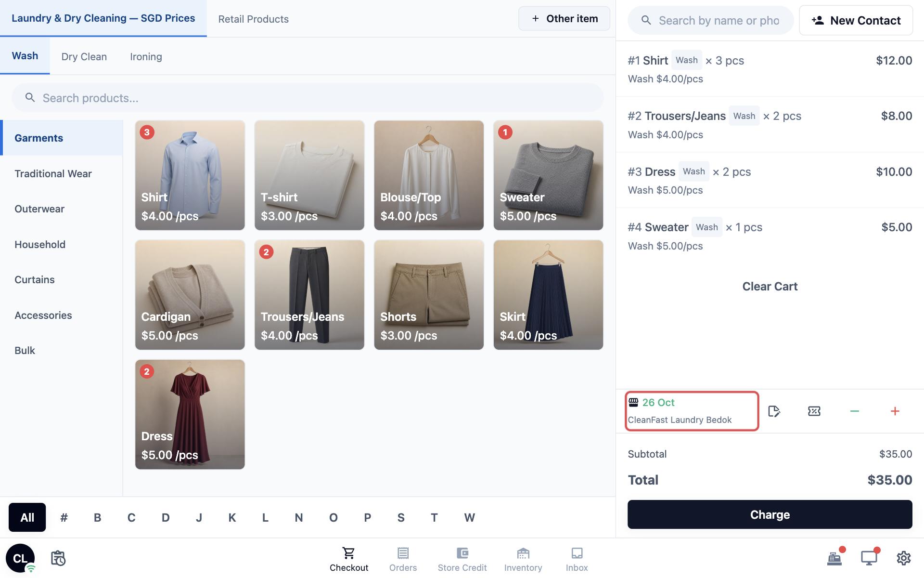Select the Laundry & Dry Cleaning price list tab
This screenshot has width=924, height=578.
click(103, 18)
